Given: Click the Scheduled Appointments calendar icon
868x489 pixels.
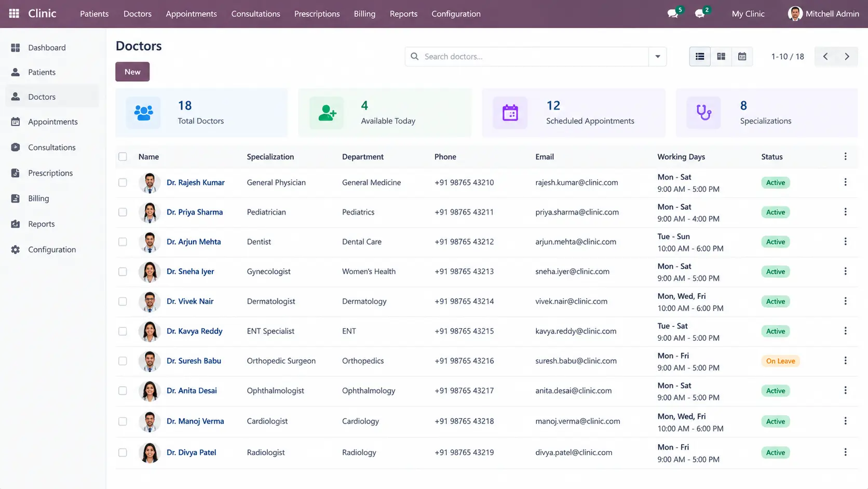Looking at the screenshot, I should click(x=510, y=113).
